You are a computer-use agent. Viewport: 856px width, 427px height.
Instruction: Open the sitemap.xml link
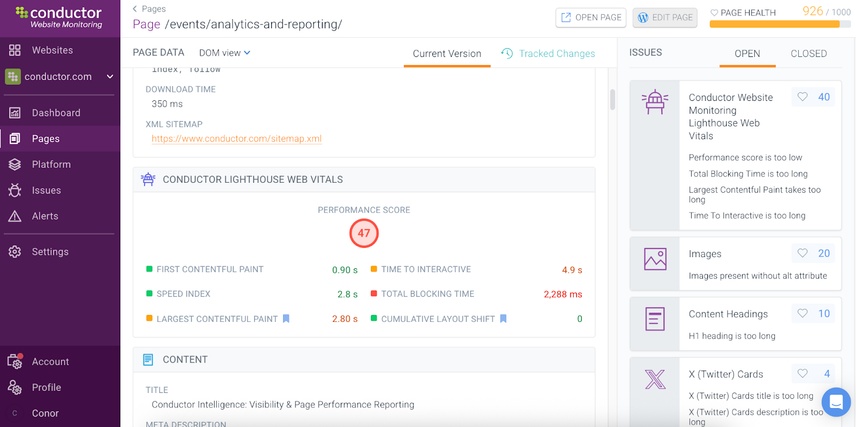pyautogui.click(x=236, y=139)
